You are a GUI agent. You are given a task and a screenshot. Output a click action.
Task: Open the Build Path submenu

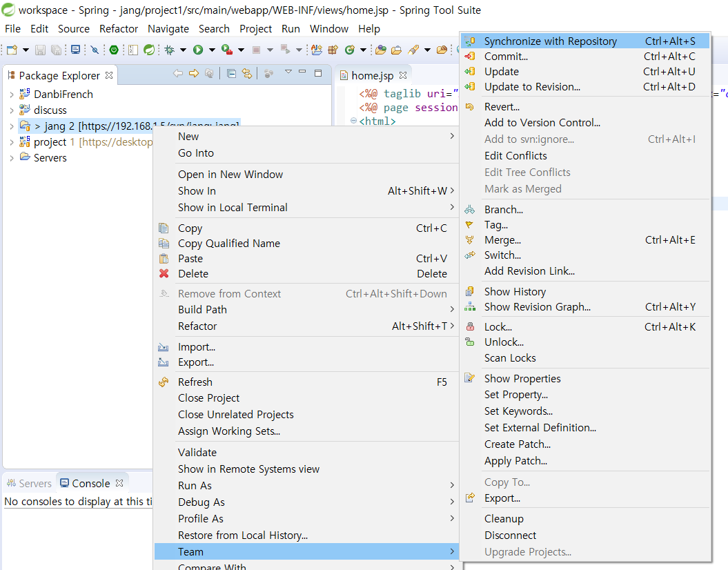pyautogui.click(x=306, y=310)
